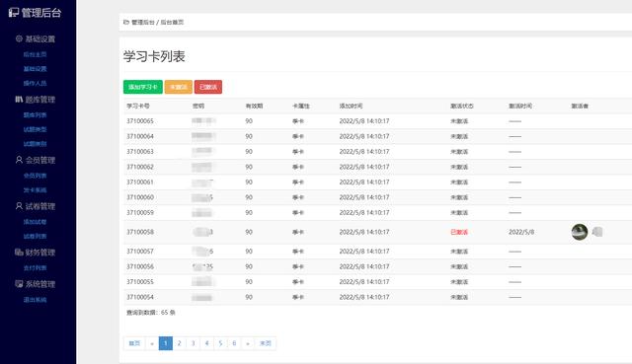Viewport: 632px width, 364px height.
Task: Expand the 系统管理 section heading
Action: [40, 284]
